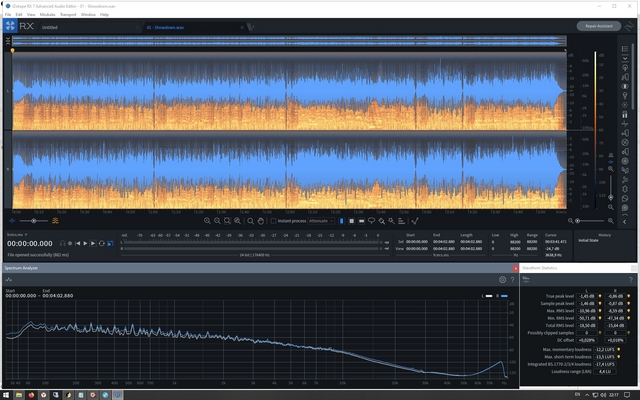Select the hand grab tool
The image size is (640, 400).
pyautogui.click(x=260, y=220)
